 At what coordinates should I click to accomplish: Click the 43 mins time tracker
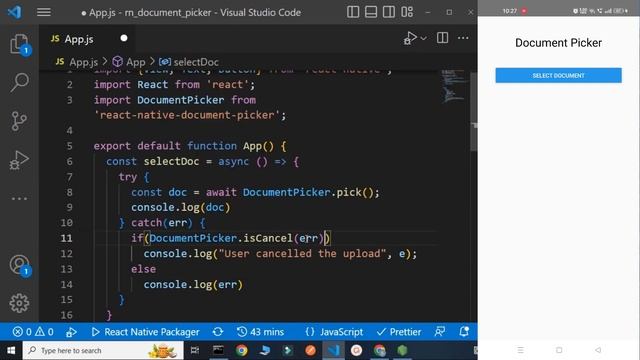260,332
